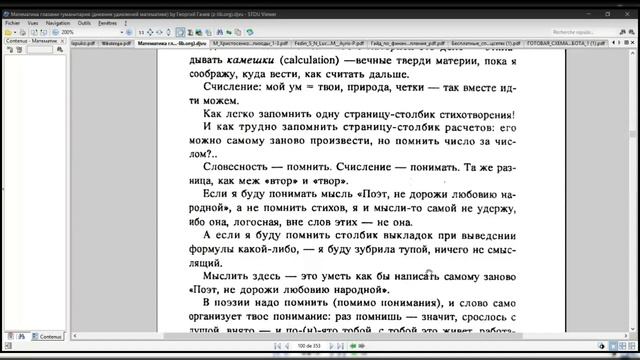
Task: Click the scroll tabs right arrow
Action: [619, 42]
